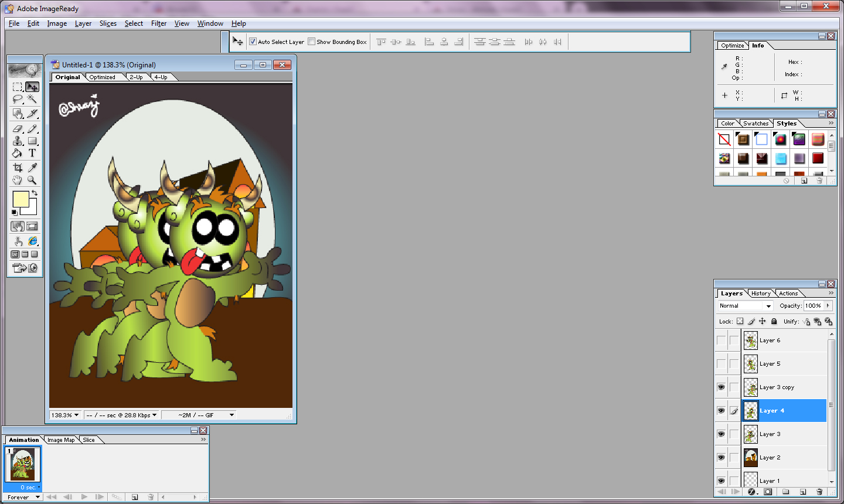Click the Hand tool

[18, 180]
